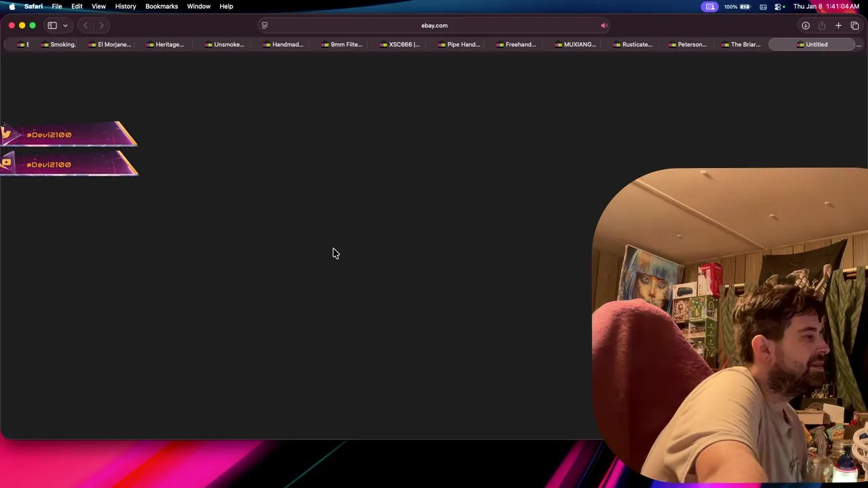Open the Edit menu

(x=77, y=6)
